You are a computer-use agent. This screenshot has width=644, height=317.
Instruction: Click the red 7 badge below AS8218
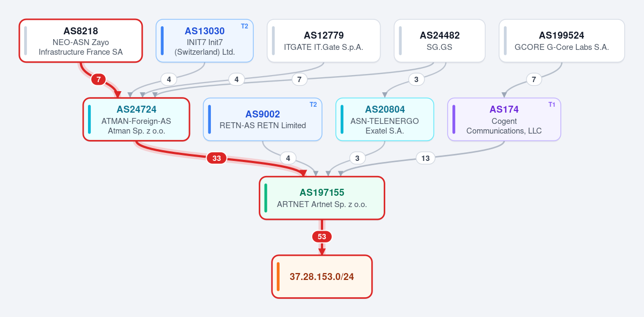click(x=98, y=79)
